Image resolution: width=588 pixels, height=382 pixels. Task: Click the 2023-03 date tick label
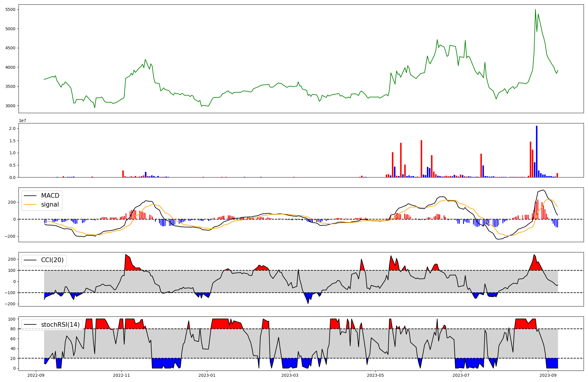click(x=290, y=375)
